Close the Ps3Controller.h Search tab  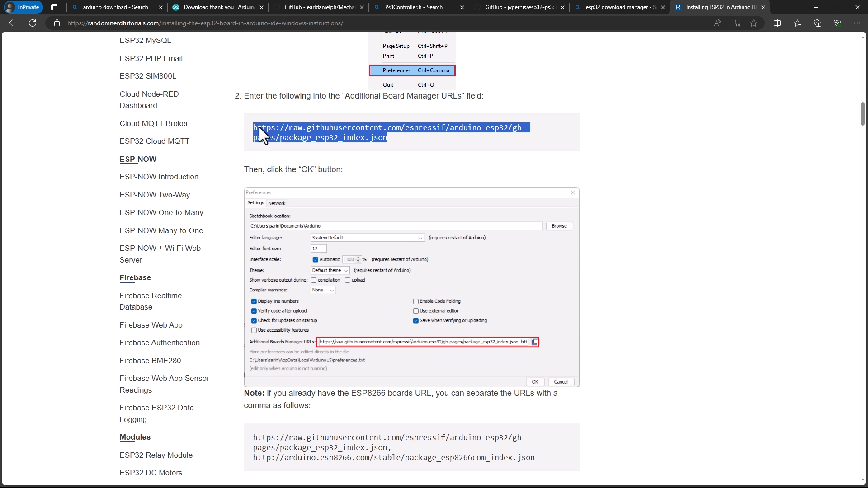click(462, 7)
